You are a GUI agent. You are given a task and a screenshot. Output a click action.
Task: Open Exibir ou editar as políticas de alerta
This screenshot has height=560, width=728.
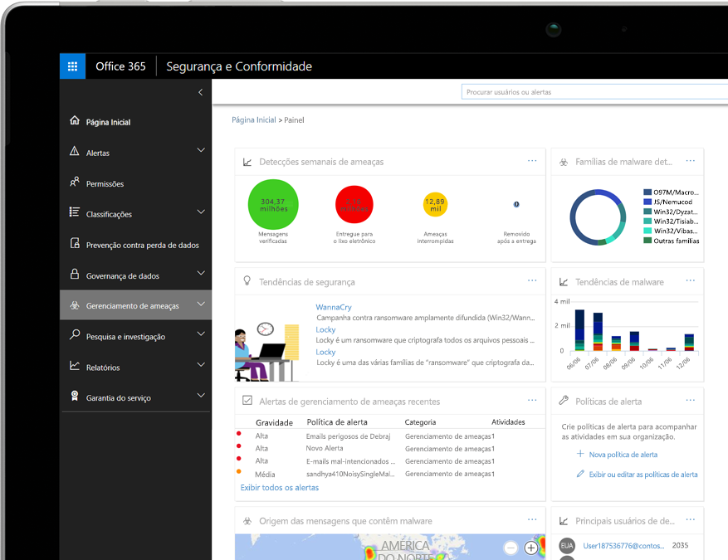pyautogui.click(x=643, y=475)
